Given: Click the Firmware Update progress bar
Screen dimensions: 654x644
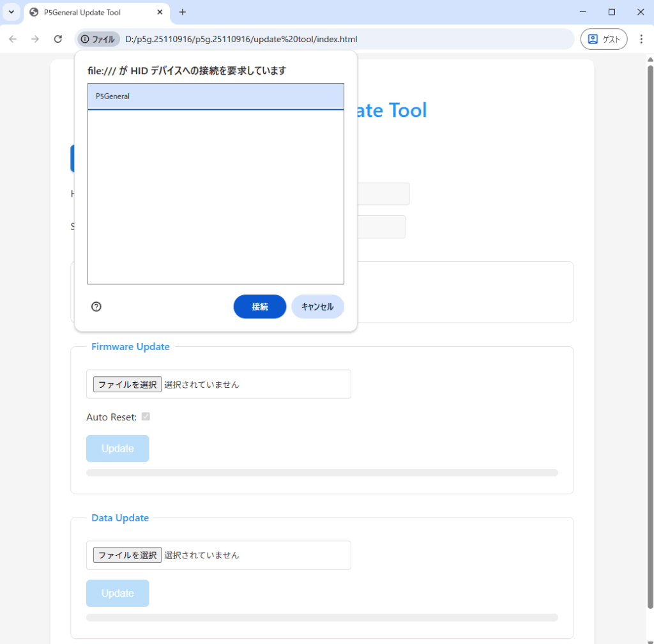Looking at the screenshot, I should pyautogui.click(x=322, y=473).
